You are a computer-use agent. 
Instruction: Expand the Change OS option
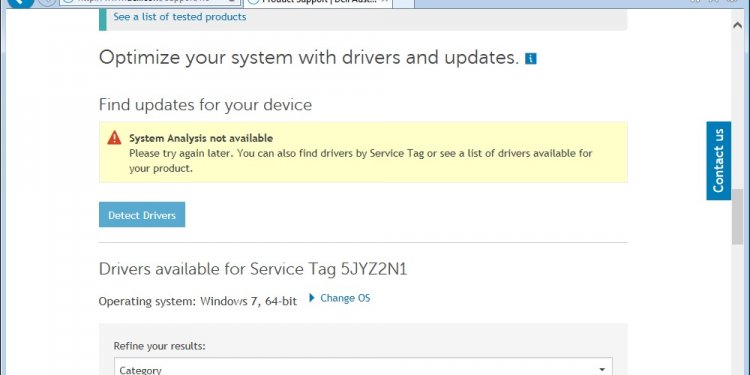(340, 298)
